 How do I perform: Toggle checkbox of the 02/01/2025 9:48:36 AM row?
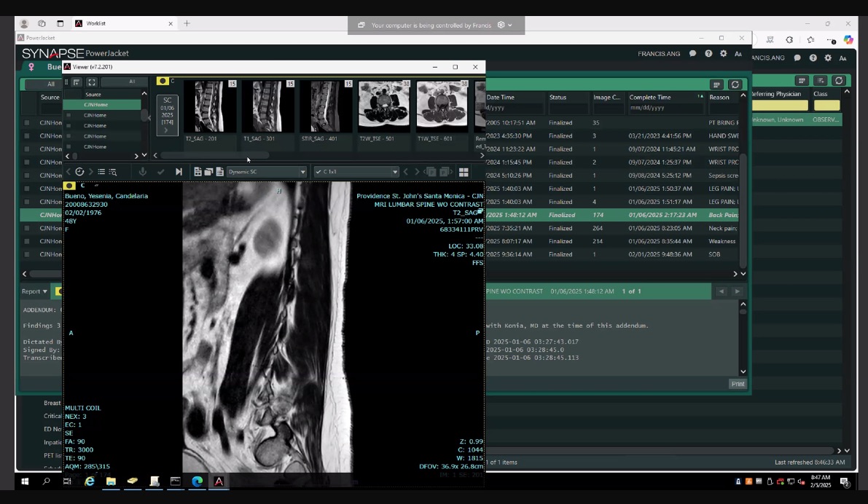pyautogui.click(x=26, y=254)
